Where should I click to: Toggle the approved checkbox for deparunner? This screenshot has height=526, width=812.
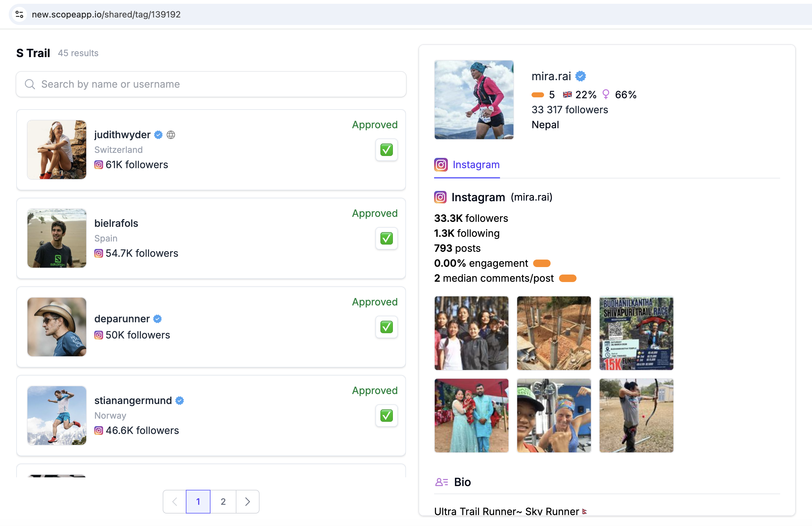386,327
